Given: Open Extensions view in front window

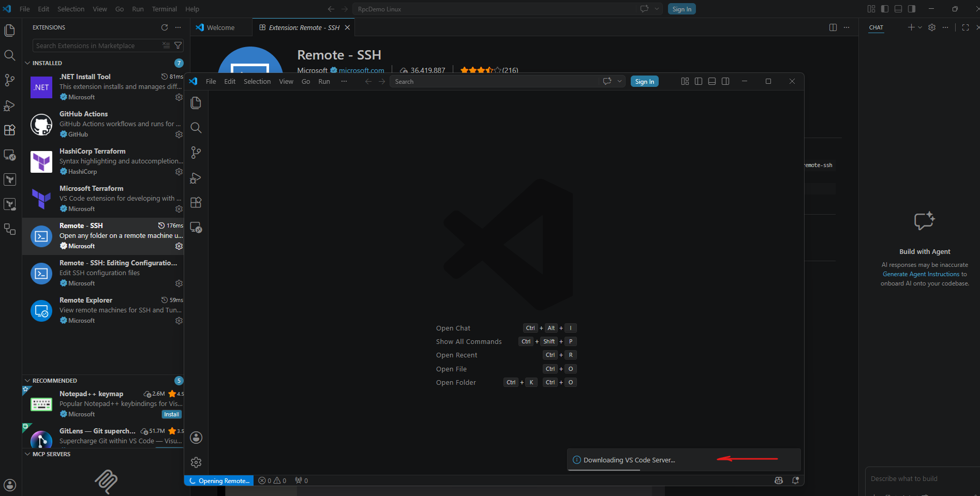Looking at the screenshot, I should [x=196, y=202].
